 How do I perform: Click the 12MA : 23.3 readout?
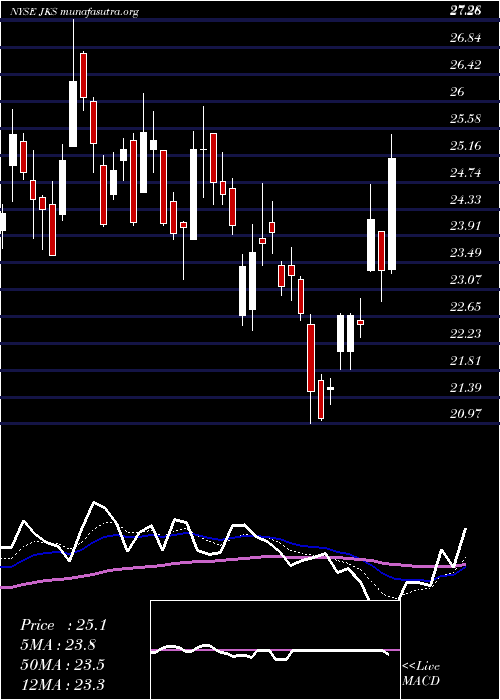(62, 684)
